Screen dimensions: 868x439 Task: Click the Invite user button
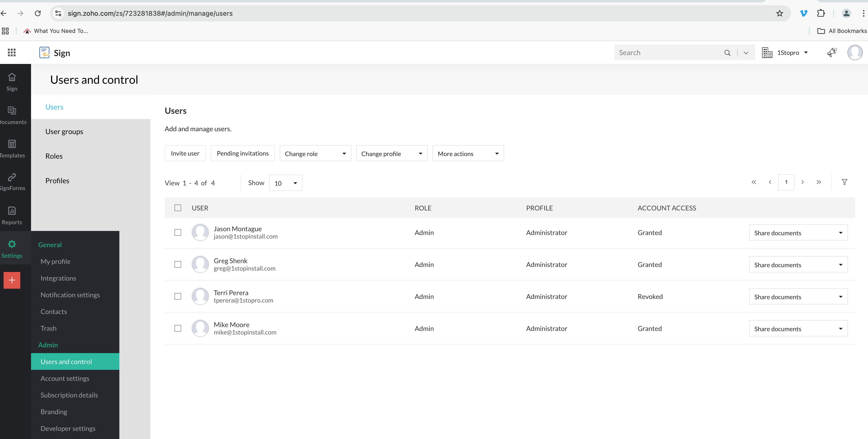(185, 153)
